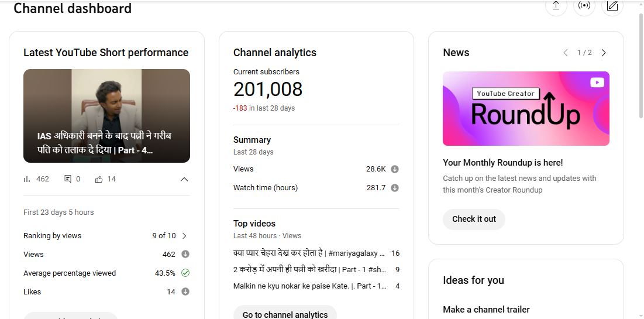The image size is (644, 319).
Task: Click the down-arrow indicator beside 28.6K views
Action: (x=395, y=169)
